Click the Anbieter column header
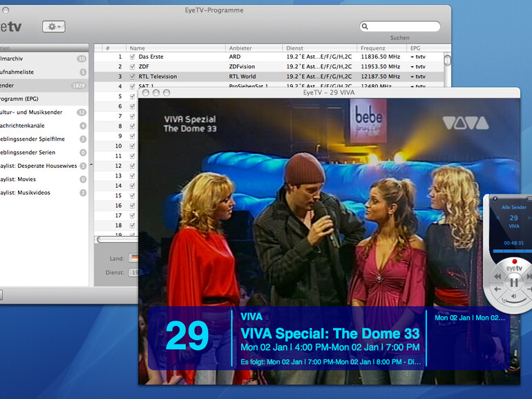 253,48
